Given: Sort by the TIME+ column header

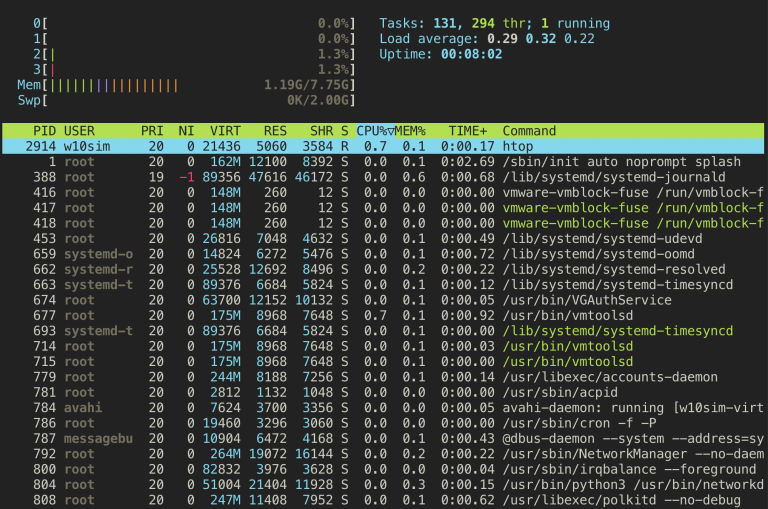Looking at the screenshot, I should tap(468, 131).
